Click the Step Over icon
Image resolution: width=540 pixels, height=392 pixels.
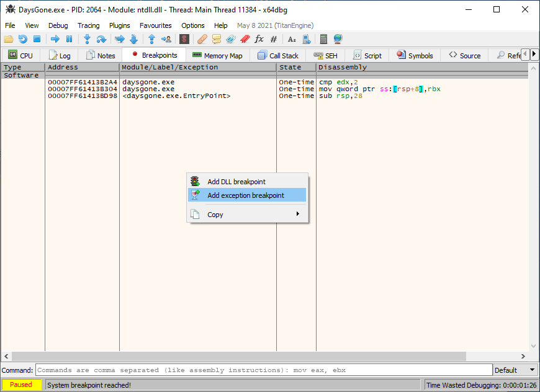click(101, 38)
